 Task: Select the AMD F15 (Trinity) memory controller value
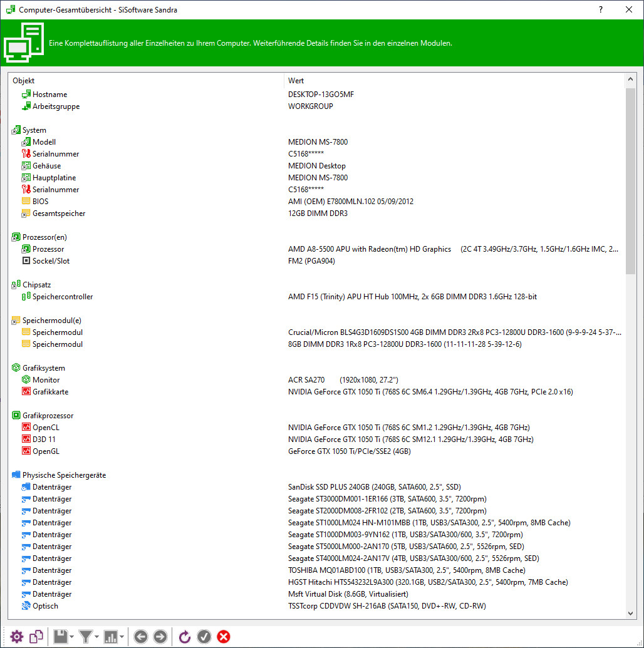point(412,296)
